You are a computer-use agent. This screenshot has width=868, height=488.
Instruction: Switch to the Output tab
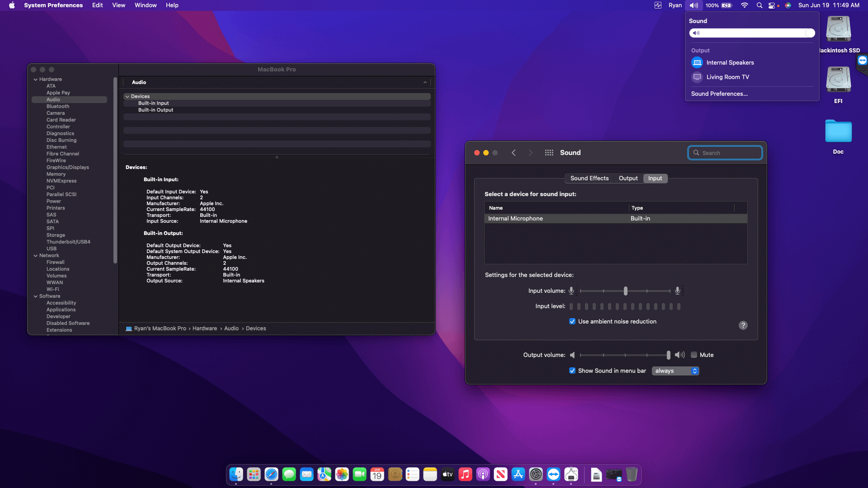[628, 178]
